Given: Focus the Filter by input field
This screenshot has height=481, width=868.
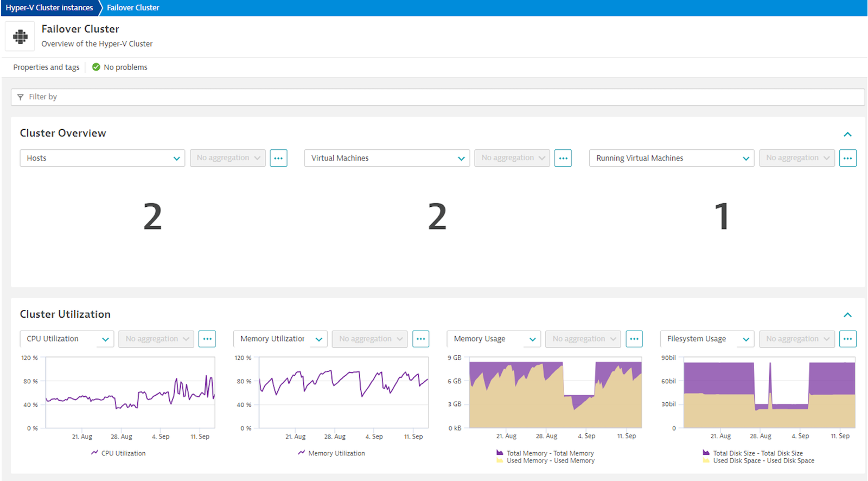Looking at the screenshot, I should tap(438, 97).
